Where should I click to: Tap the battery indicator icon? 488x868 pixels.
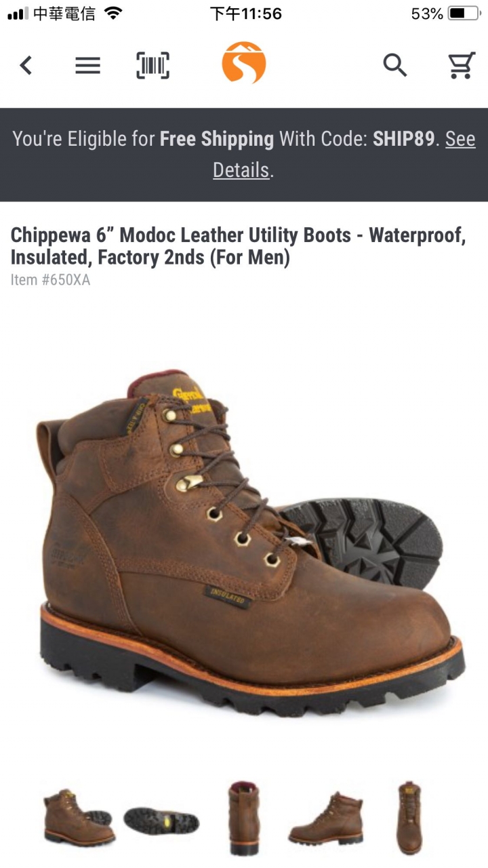click(x=464, y=14)
